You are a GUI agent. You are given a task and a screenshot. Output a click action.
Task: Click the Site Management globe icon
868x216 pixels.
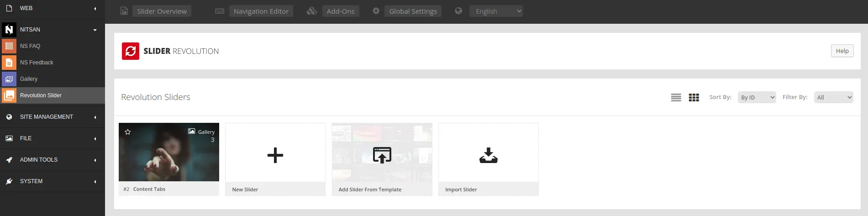point(9,117)
